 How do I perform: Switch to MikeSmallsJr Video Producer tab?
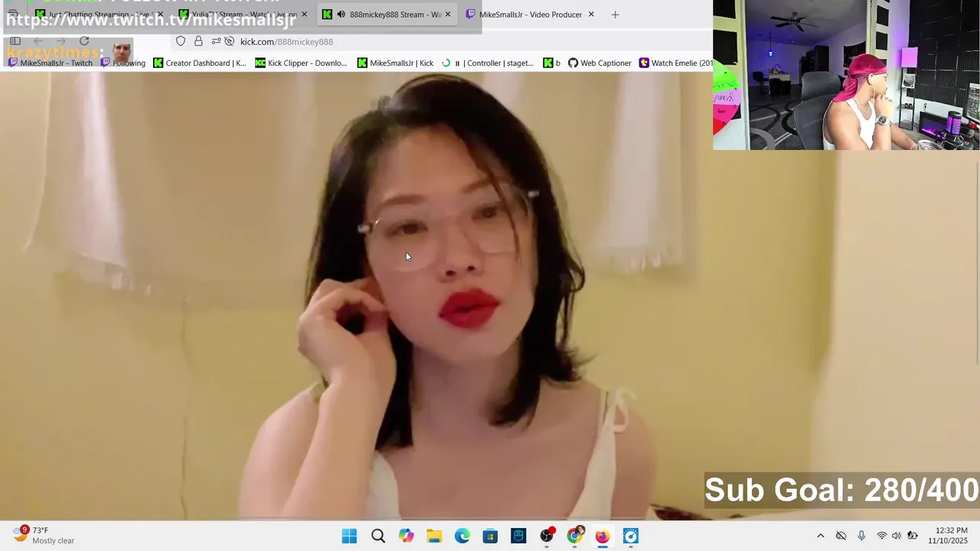point(530,15)
